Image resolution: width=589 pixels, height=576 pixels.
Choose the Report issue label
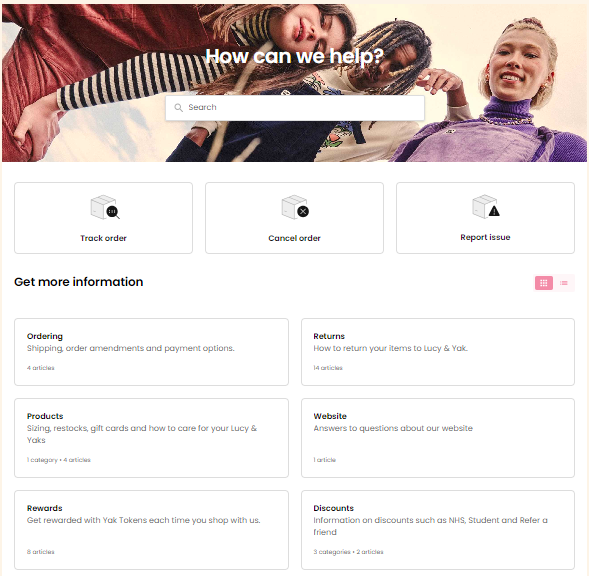pyautogui.click(x=485, y=237)
